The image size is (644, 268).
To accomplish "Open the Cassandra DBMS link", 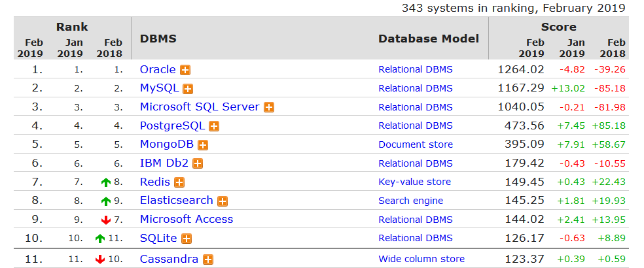I will tap(170, 260).
